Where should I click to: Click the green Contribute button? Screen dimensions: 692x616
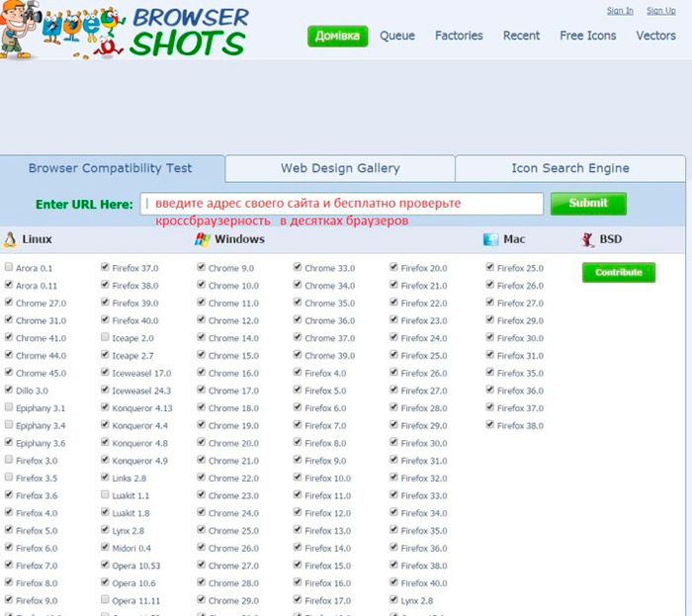(x=619, y=272)
